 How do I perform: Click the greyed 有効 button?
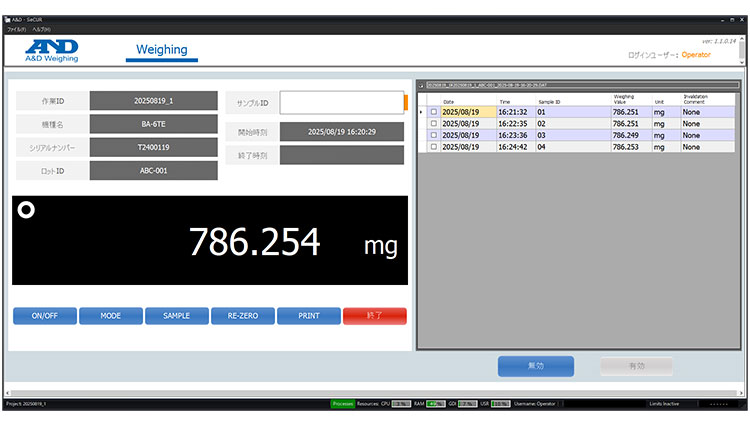[637, 366]
